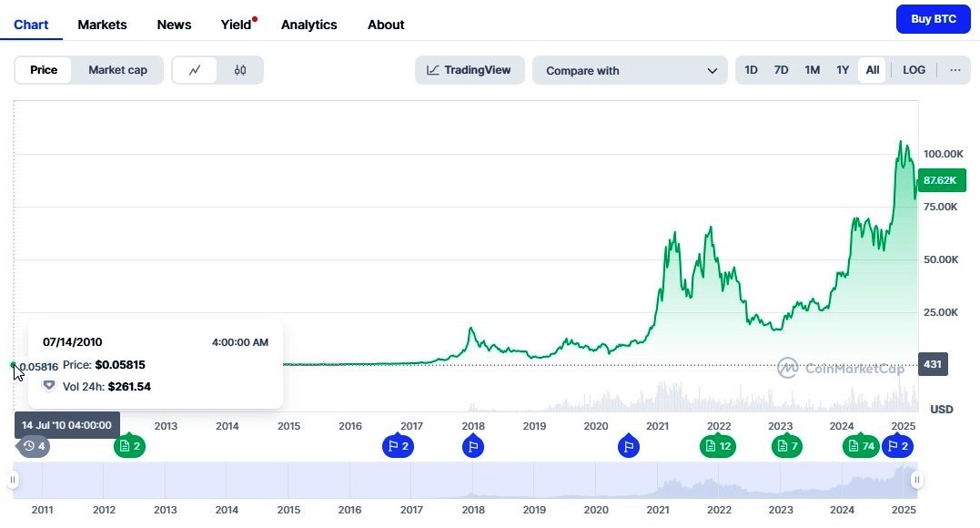Viewport: 980px width, 528px height.
Task: Switch to the Markets tab
Action: click(102, 25)
